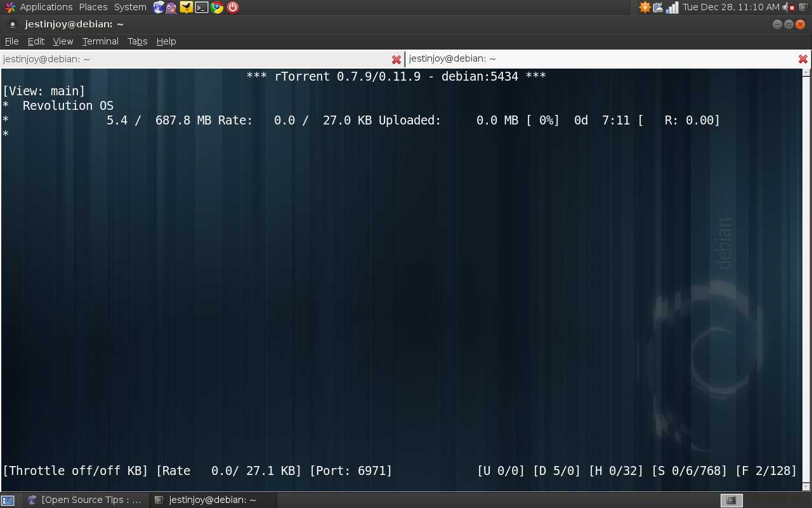Screen dimensions: 812x508
Task: Click the [S 0/6/768] status entry
Action: tap(690, 471)
